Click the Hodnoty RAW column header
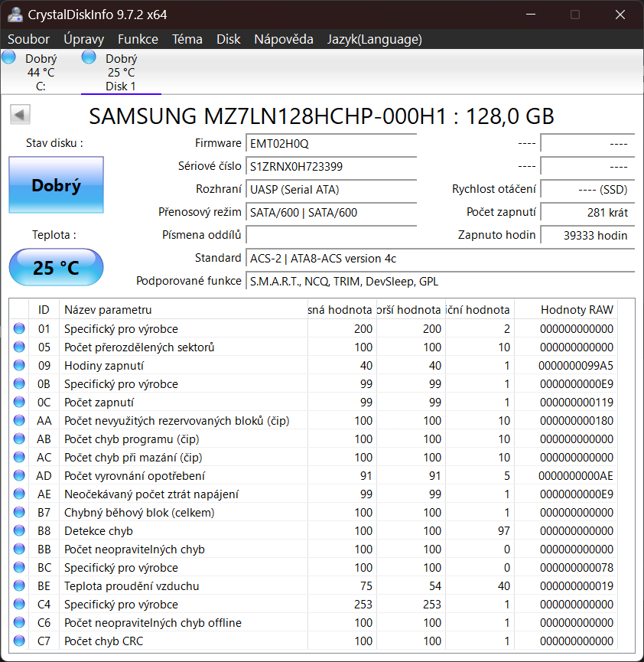Screen dimensions: 644x662 point(576,309)
